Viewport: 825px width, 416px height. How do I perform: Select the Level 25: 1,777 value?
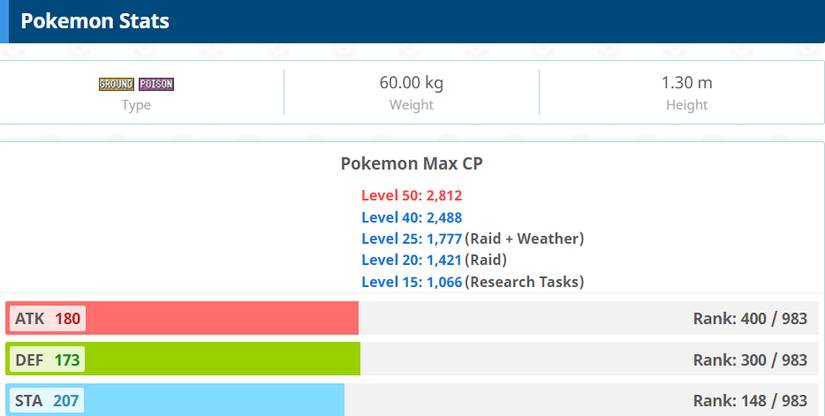411,239
